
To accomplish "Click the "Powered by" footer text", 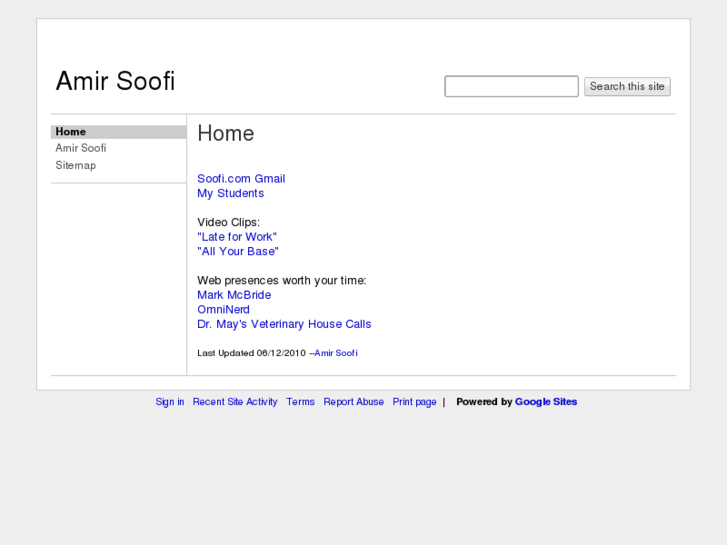I will click(484, 402).
